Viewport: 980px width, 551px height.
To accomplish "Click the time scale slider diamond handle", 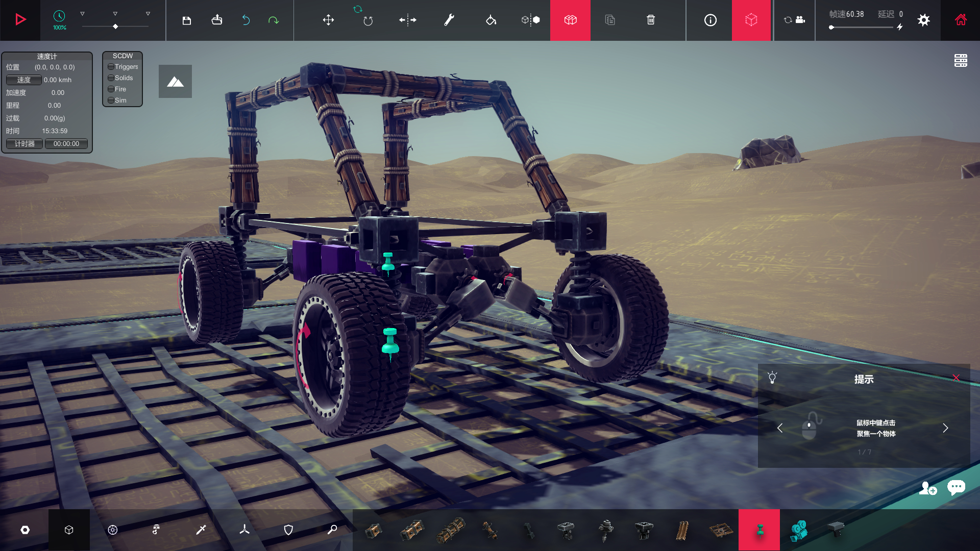I will pyautogui.click(x=115, y=27).
